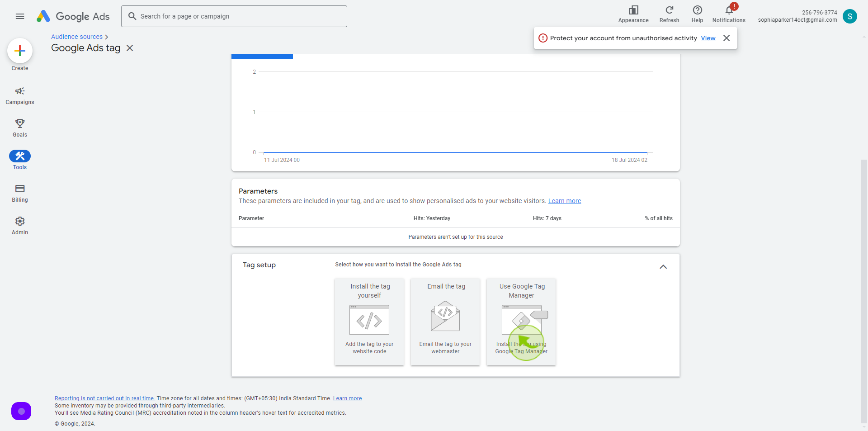Open Learn more link in the footer
Viewport: 868px width, 431px height.
coord(347,398)
